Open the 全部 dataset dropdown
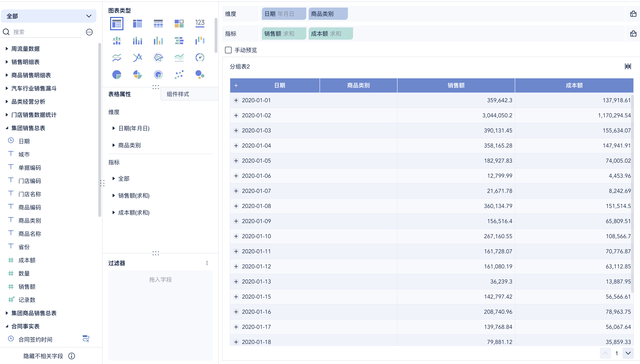Screen dimensions: 640x364 tap(48, 16)
